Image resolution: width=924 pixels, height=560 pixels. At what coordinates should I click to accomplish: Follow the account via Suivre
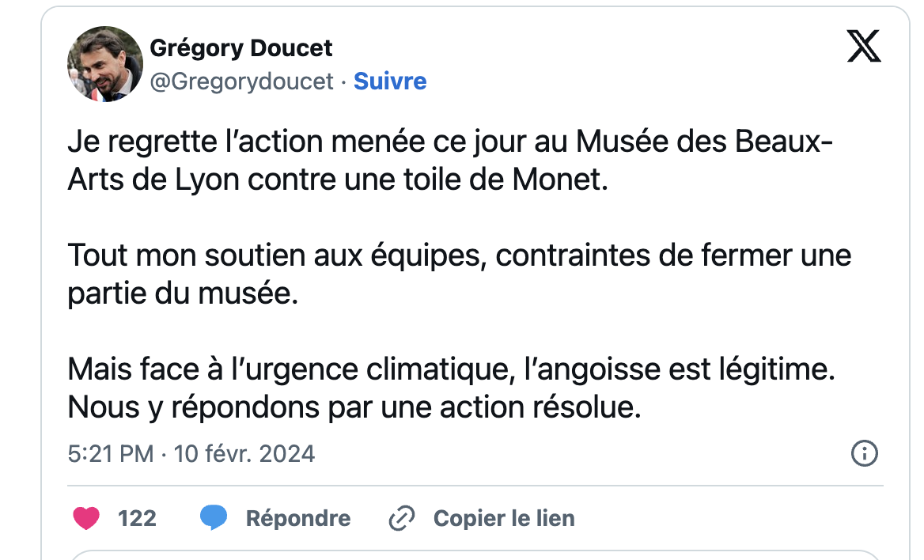pos(390,81)
